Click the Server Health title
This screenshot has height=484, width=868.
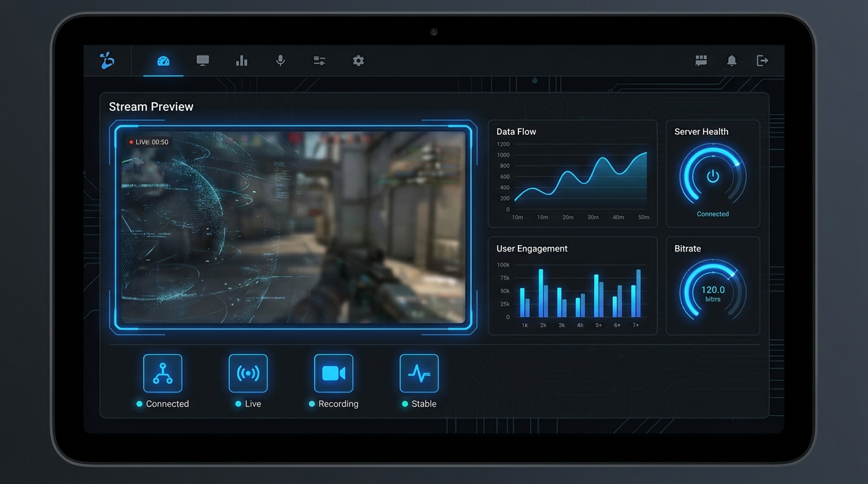(701, 132)
